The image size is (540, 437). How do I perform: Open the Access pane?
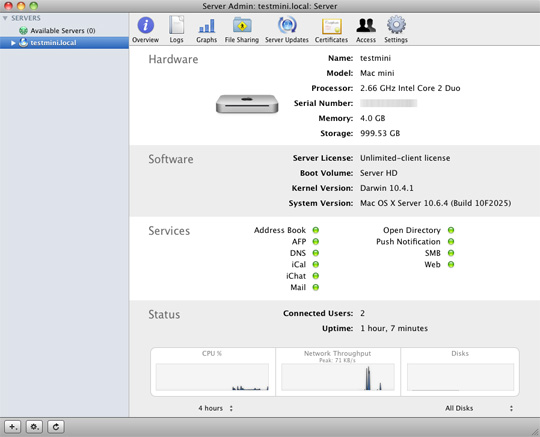[366, 25]
